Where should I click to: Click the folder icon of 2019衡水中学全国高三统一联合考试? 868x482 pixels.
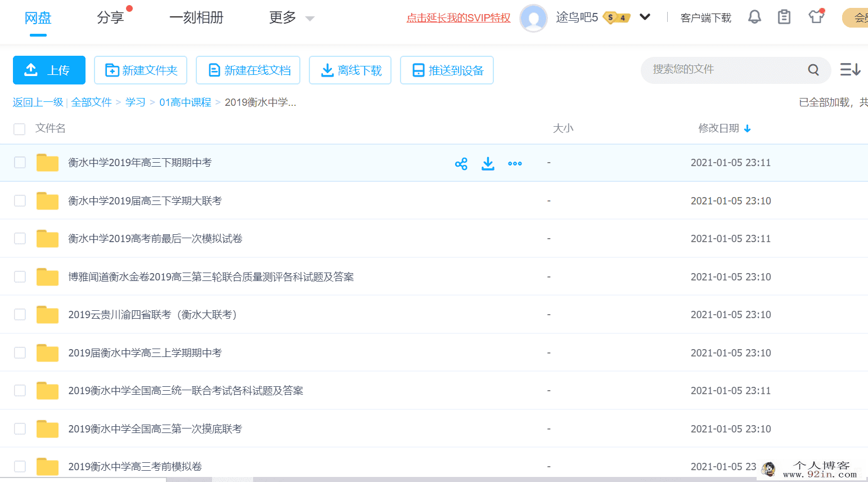pos(47,391)
